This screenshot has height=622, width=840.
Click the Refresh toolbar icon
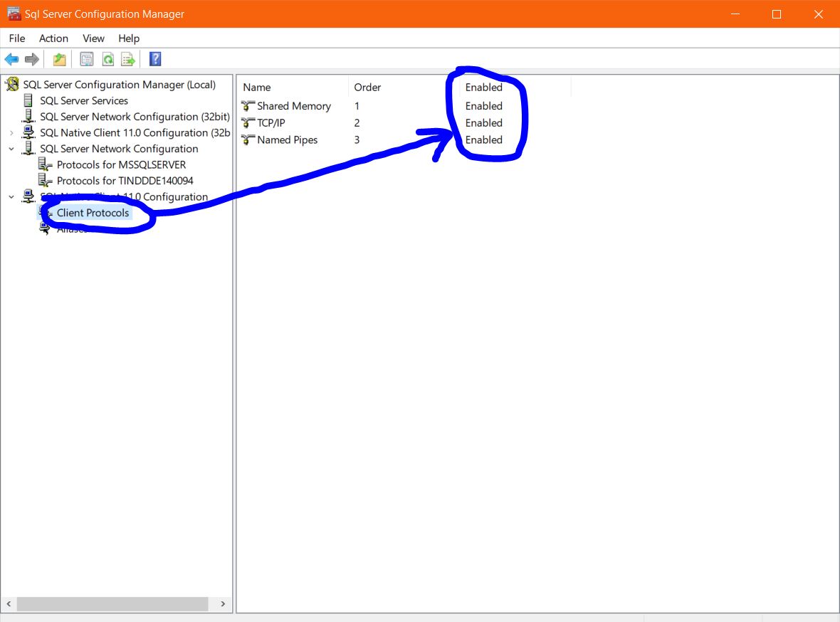coord(107,60)
